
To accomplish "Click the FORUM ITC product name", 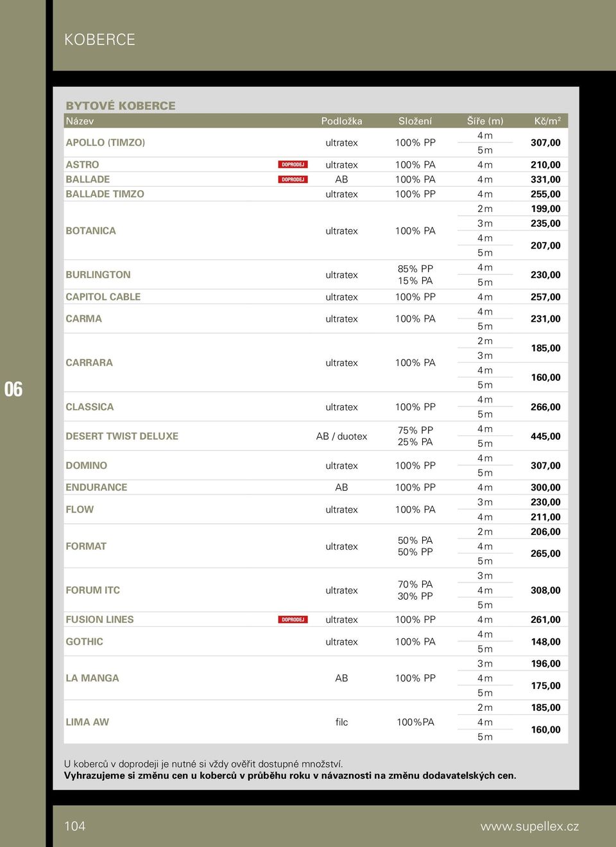I will [x=92, y=590].
